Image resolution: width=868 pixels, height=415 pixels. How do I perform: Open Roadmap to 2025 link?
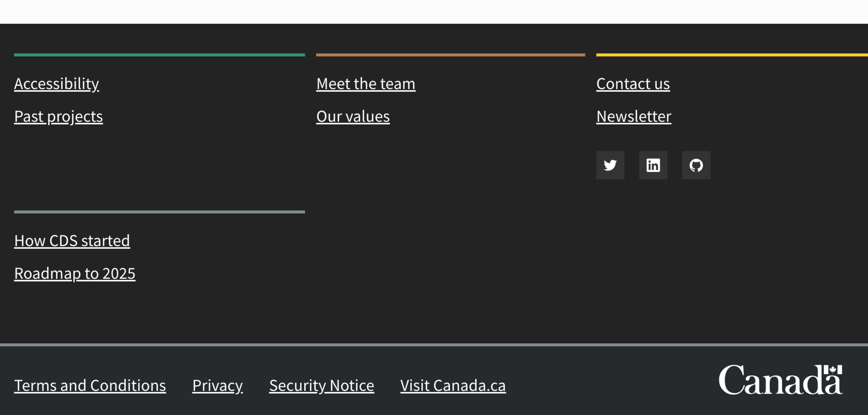tap(75, 273)
